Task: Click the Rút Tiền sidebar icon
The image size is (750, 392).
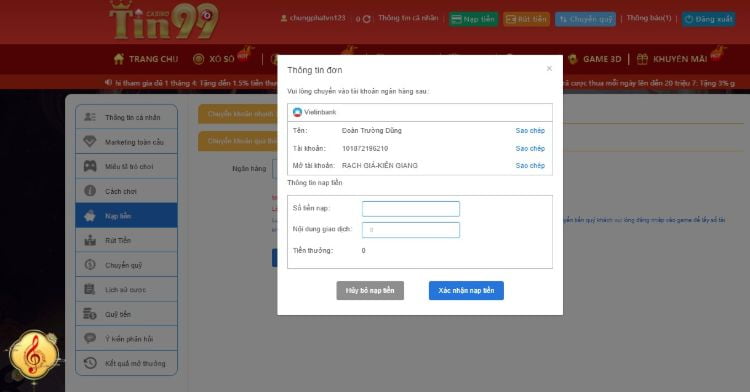Action: pyautogui.click(x=90, y=240)
